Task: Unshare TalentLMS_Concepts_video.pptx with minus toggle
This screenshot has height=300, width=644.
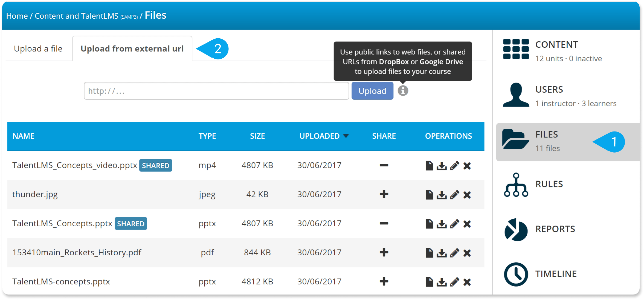Action: tap(384, 165)
